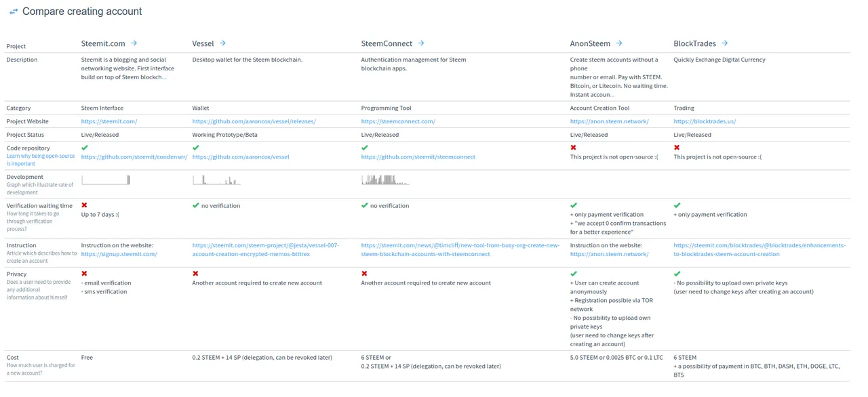Image resolution: width=868 pixels, height=397 pixels.
Task: Visit https://steemconnect.com/ project website
Action: 398,121
